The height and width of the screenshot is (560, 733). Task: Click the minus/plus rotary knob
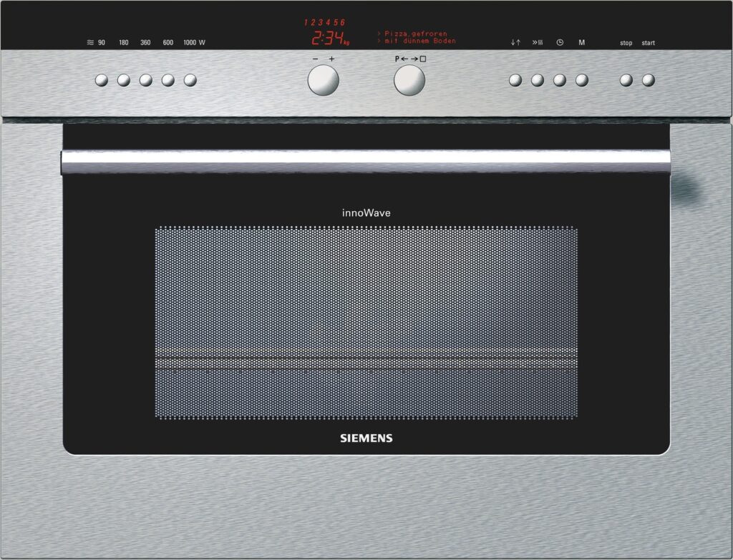pos(323,80)
